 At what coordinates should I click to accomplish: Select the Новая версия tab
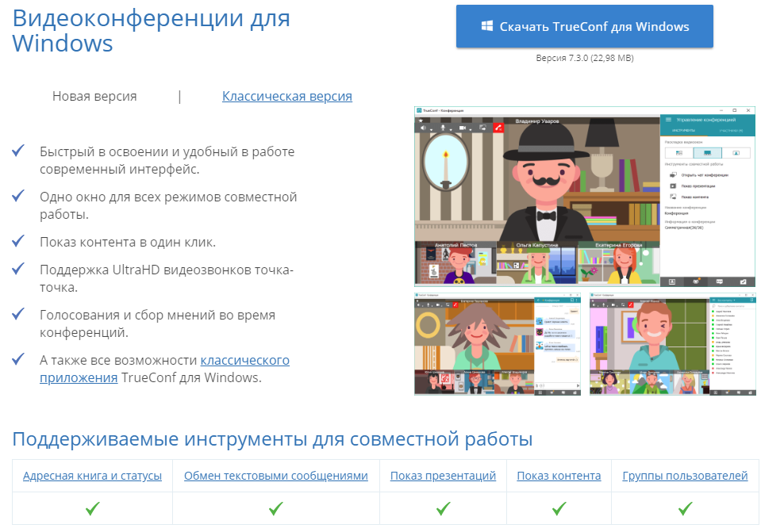tap(94, 96)
